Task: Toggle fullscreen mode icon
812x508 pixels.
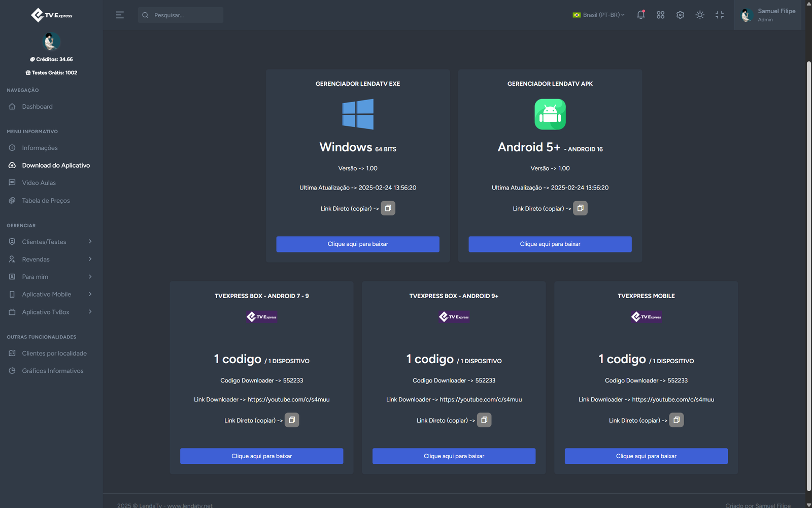Action: pos(720,15)
